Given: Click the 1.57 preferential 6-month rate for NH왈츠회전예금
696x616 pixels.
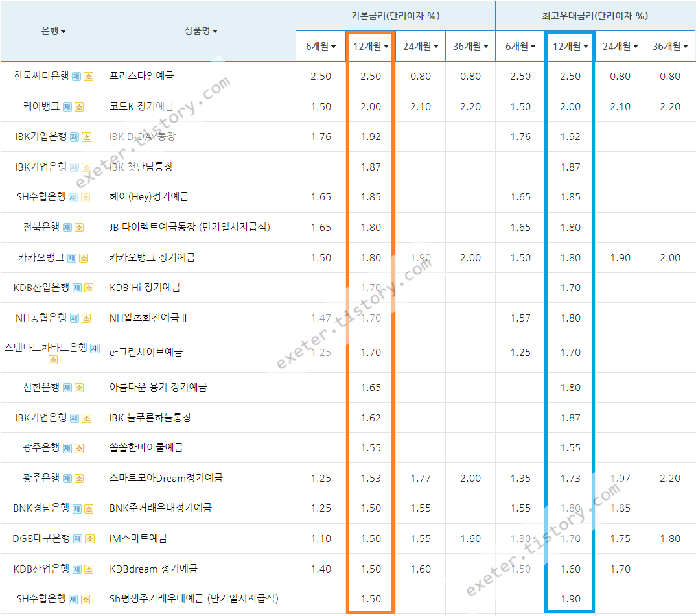Looking at the screenshot, I should tap(520, 318).
